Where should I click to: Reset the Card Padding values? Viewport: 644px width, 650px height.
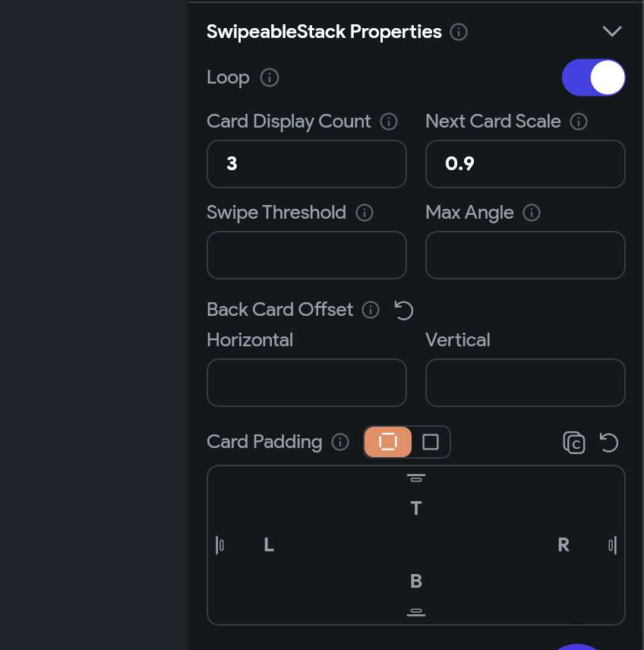pos(609,442)
